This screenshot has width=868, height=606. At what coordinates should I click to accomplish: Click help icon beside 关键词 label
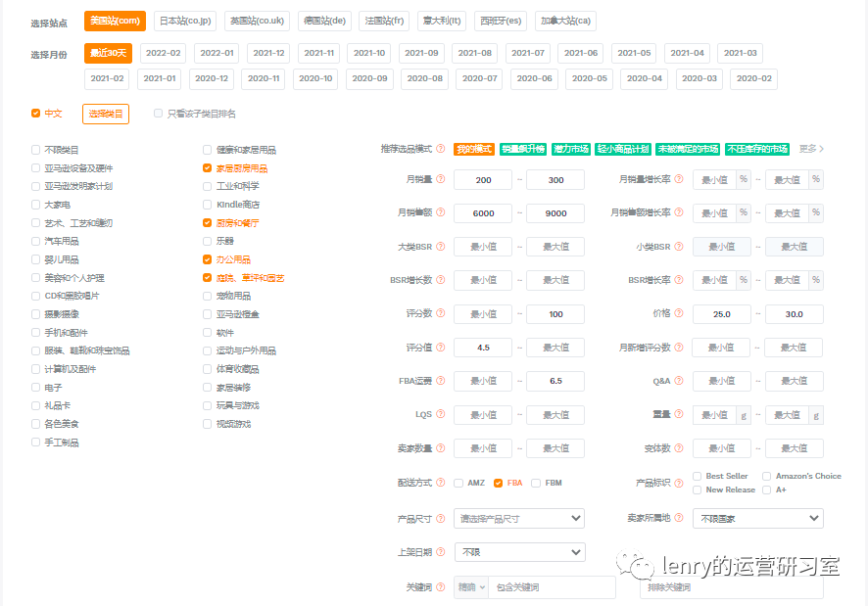(441, 587)
